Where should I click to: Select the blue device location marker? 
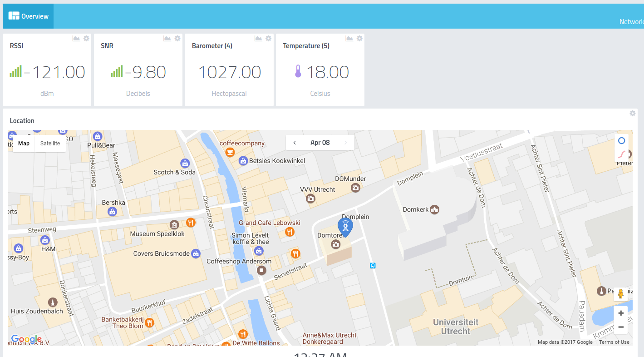[x=345, y=227]
